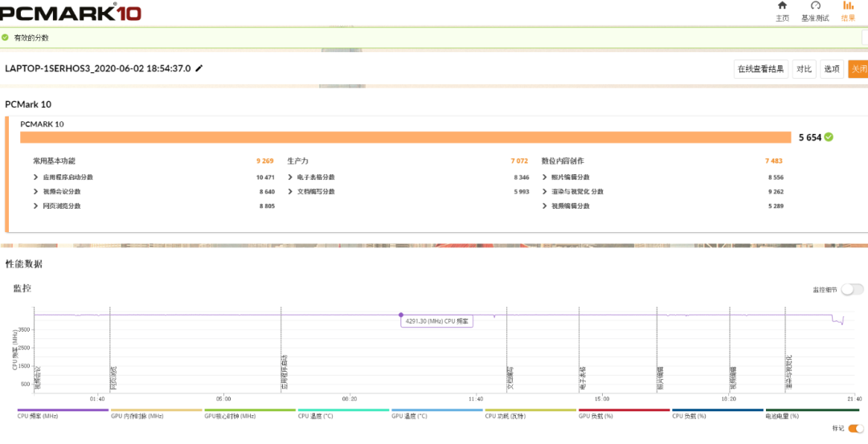Viewport: 868px width, 444px height.
Task: Expand the 渲染与视觉化分数 row
Action: (545, 192)
